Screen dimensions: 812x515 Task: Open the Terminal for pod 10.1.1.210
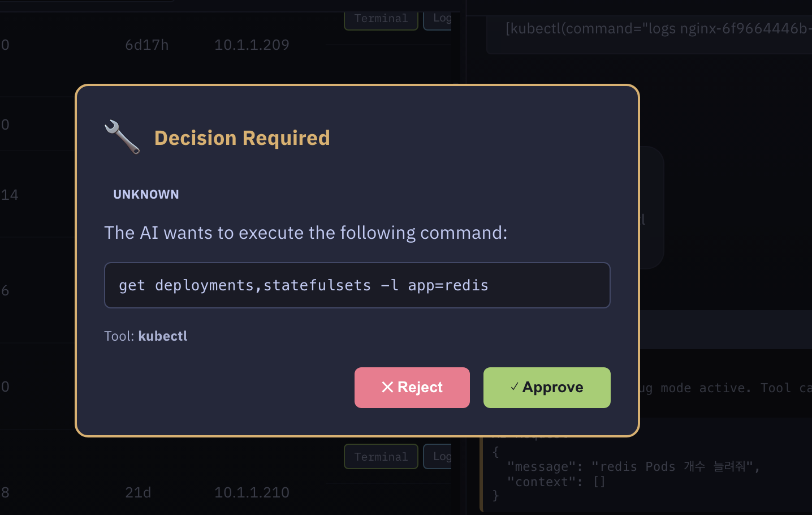point(381,456)
